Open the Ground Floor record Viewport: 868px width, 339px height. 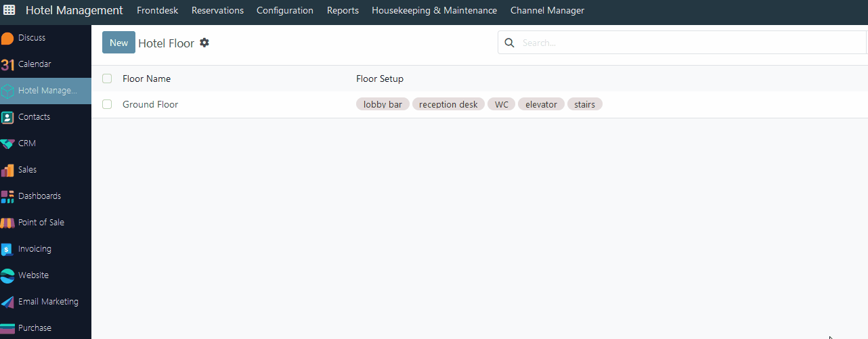coord(150,104)
